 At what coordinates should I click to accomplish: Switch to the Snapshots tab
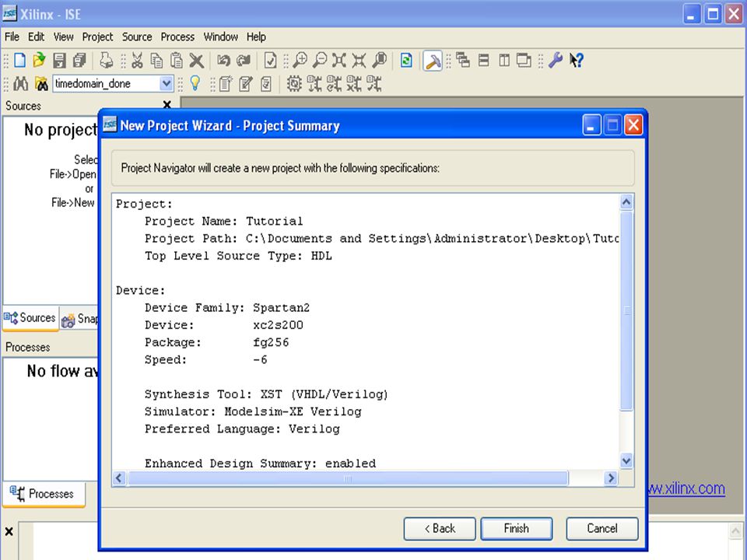79,319
